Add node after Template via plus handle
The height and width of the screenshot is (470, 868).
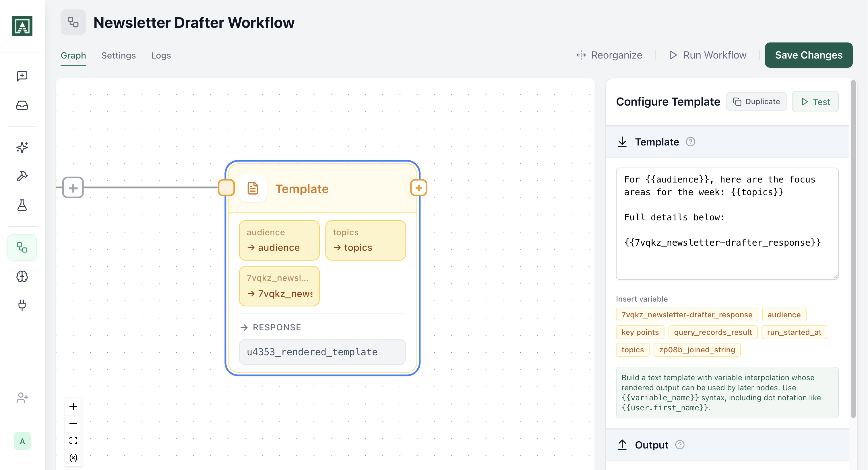418,188
